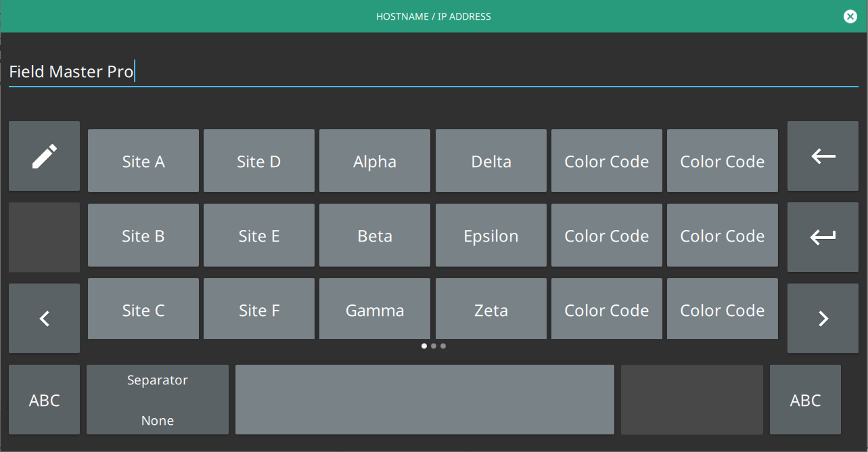Tap the Alpha quick-name key
868x452 pixels.
pos(375,162)
